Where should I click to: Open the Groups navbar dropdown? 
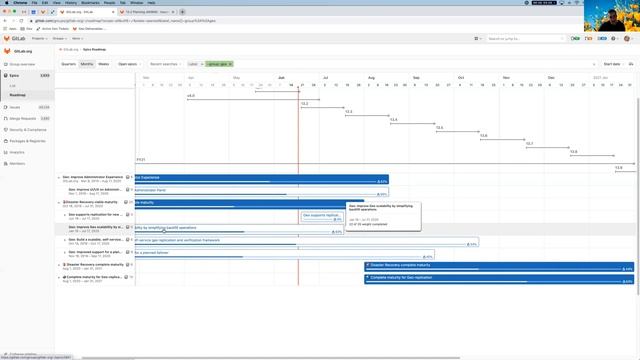point(60,38)
